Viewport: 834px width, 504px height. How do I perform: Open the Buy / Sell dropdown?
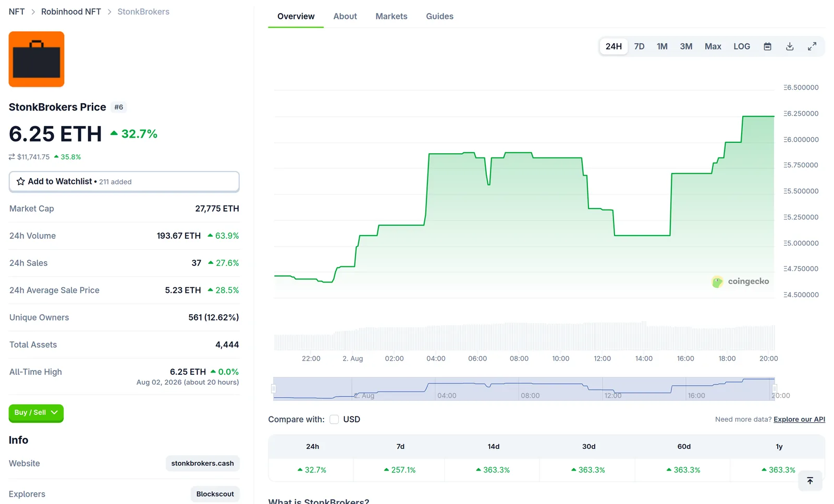(36, 413)
